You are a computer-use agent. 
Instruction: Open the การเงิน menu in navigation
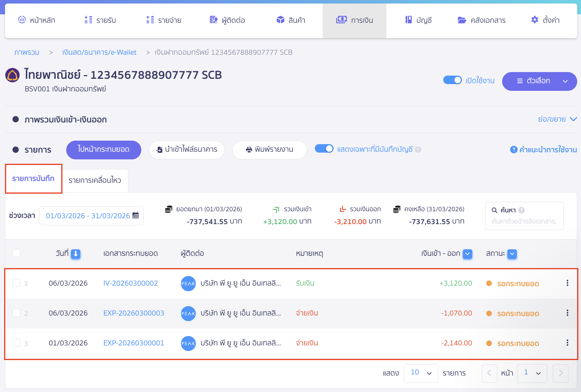354,20
